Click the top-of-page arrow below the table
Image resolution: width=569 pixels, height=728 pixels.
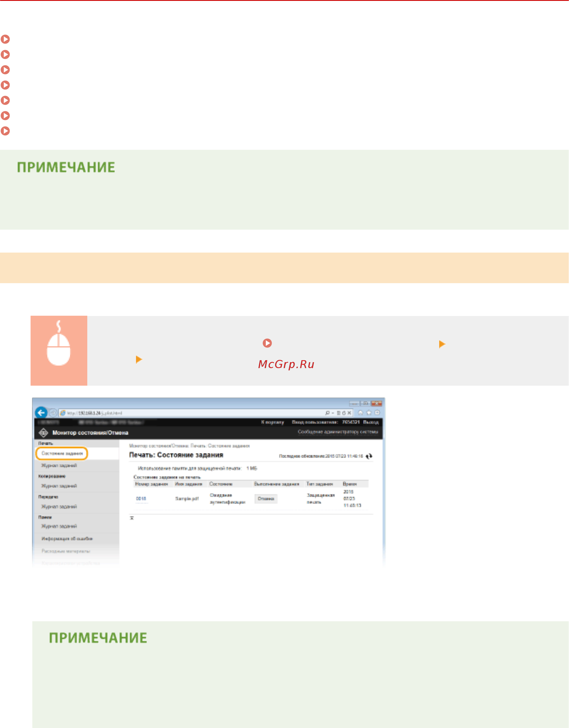pyautogui.click(x=132, y=518)
